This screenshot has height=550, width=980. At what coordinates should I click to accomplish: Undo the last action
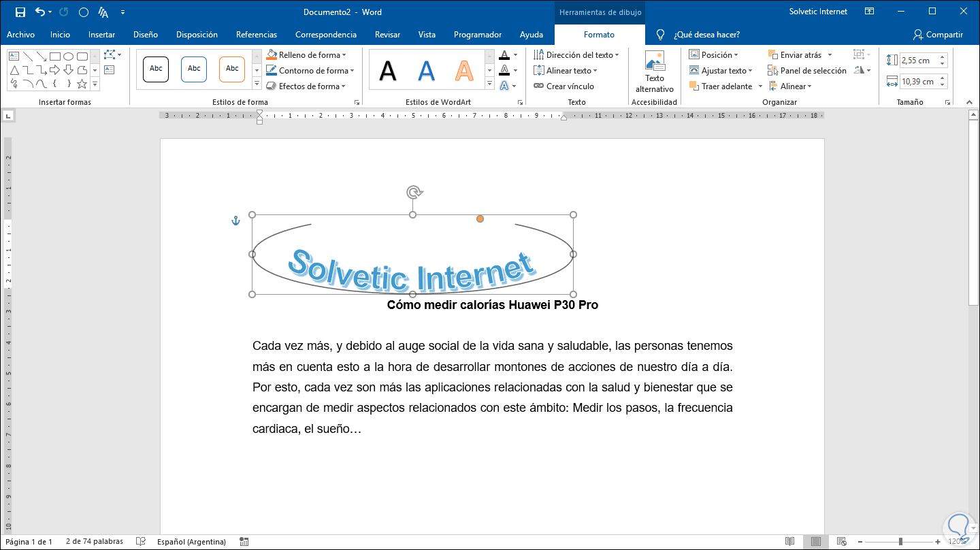40,12
